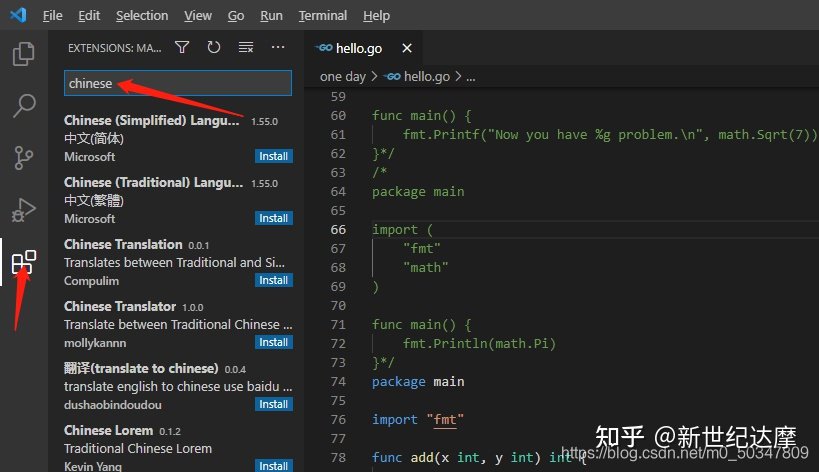Install translate to chinese by dushaobindoudou
The width and height of the screenshot is (819, 472).
[274, 404]
